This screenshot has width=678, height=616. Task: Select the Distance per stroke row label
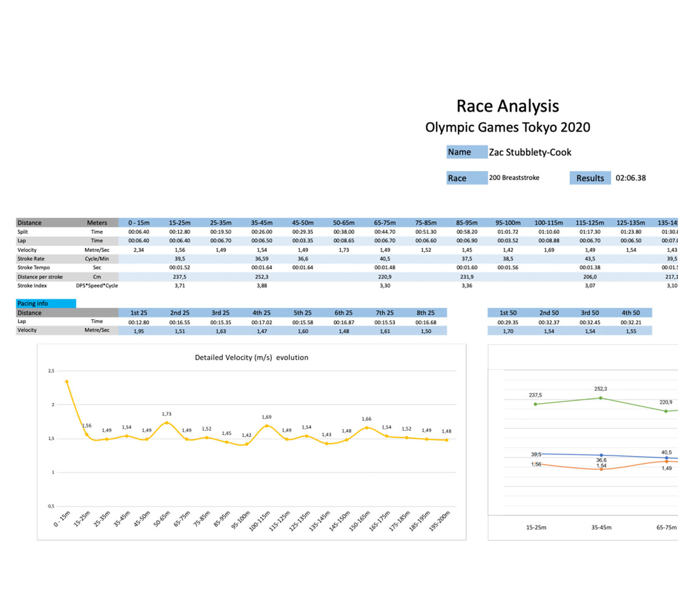(40, 277)
